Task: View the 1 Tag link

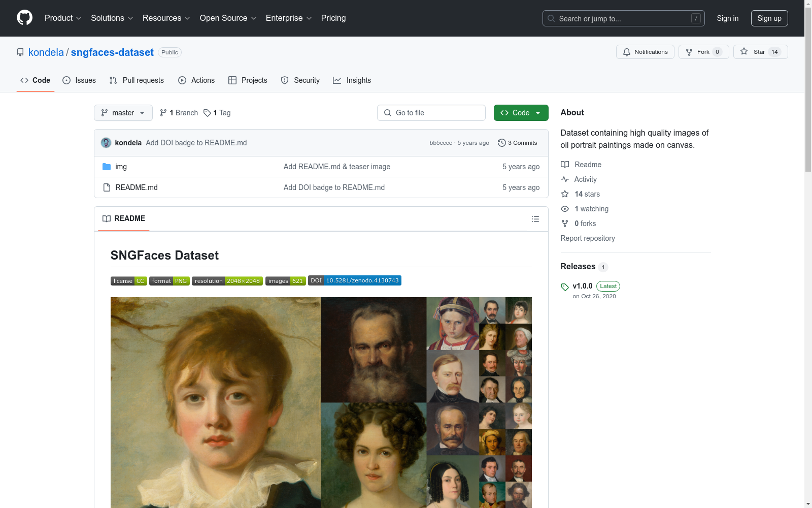Action: pyautogui.click(x=217, y=113)
